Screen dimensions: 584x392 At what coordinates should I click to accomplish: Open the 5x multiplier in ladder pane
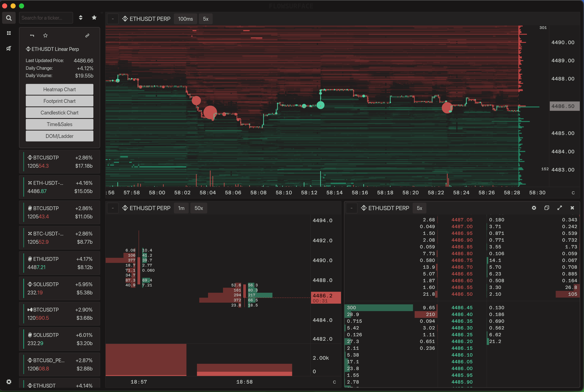click(x=419, y=208)
